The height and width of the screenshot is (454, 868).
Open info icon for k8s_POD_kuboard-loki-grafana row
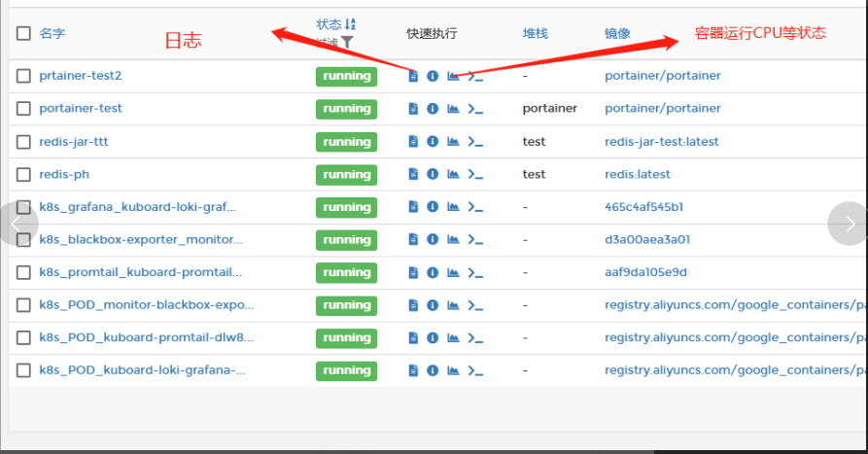point(433,370)
